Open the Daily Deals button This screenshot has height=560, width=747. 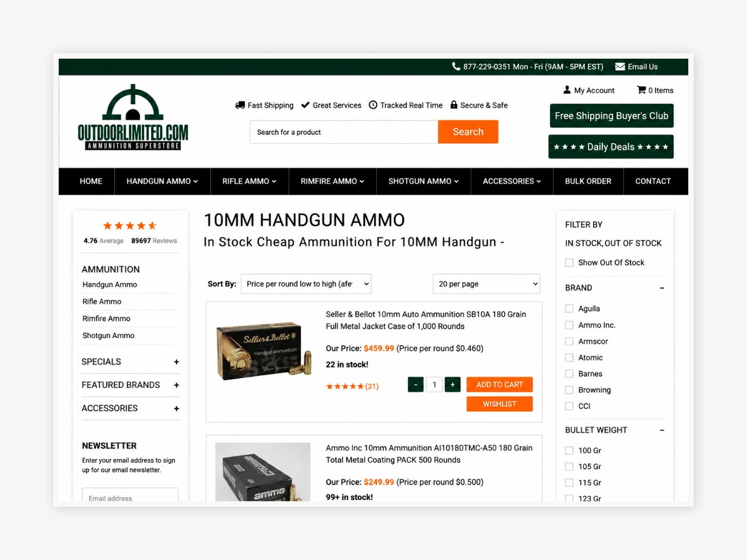coord(611,147)
